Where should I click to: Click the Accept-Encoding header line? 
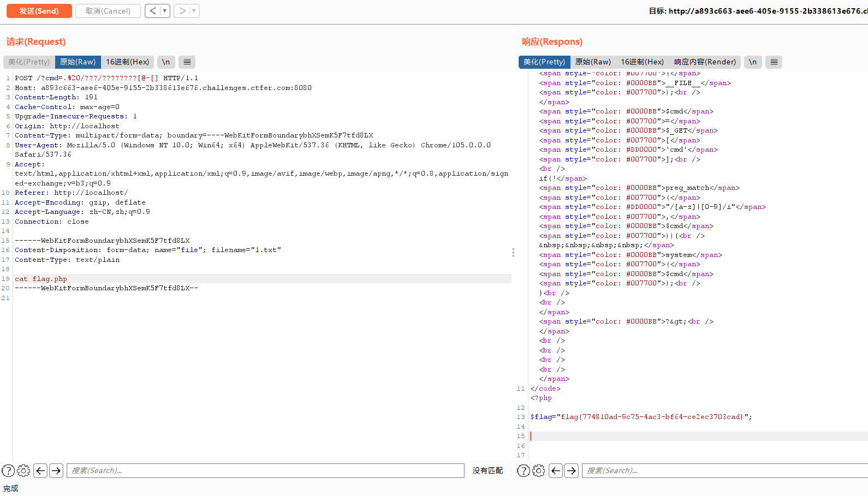click(x=80, y=202)
